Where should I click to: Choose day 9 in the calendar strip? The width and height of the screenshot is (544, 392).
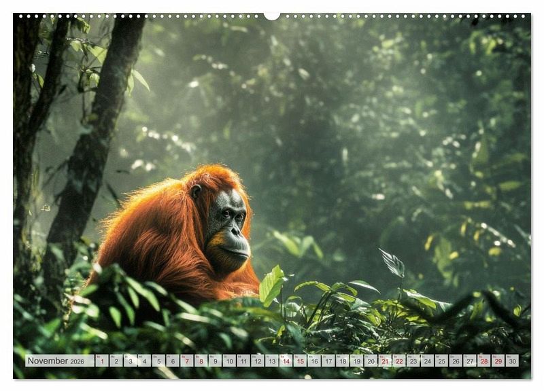[x=216, y=361]
